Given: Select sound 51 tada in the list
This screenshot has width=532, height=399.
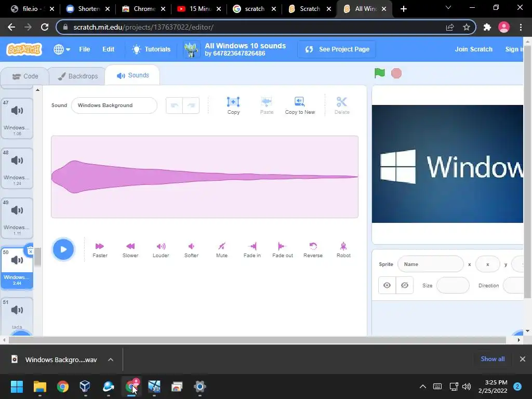Looking at the screenshot, I should [x=17, y=315].
